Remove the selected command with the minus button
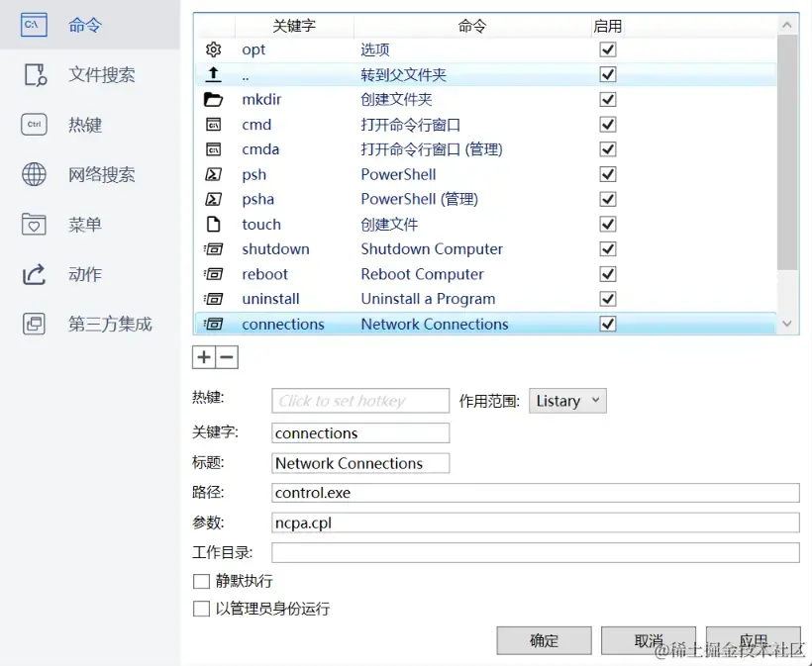Image resolution: width=812 pixels, height=666 pixels. (227, 357)
